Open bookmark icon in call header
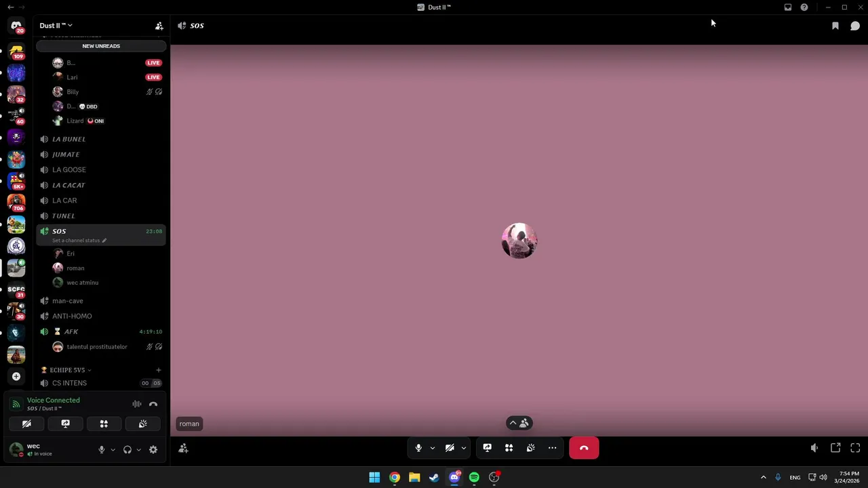 (x=835, y=26)
